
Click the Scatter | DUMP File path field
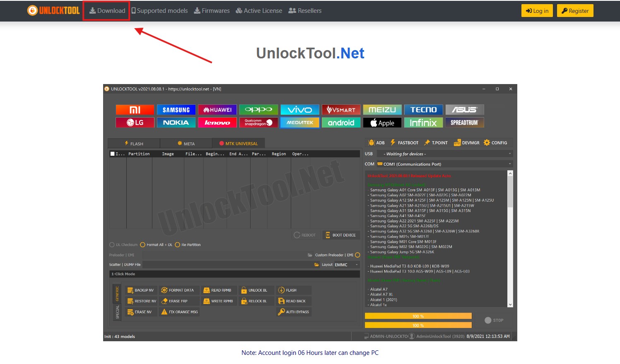point(231,265)
